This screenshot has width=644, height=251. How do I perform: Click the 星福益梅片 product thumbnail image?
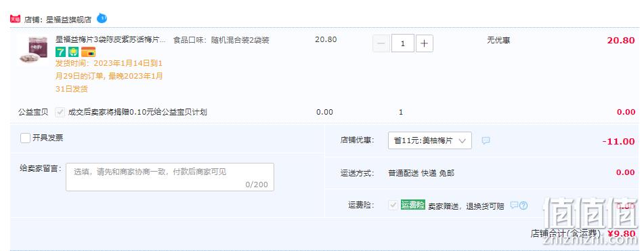[33, 50]
